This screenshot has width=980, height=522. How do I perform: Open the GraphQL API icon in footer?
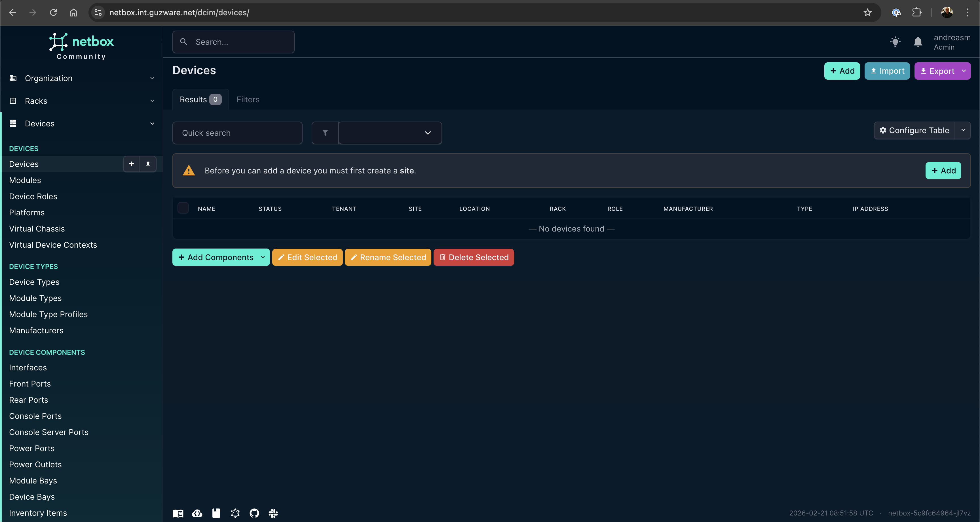point(235,513)
